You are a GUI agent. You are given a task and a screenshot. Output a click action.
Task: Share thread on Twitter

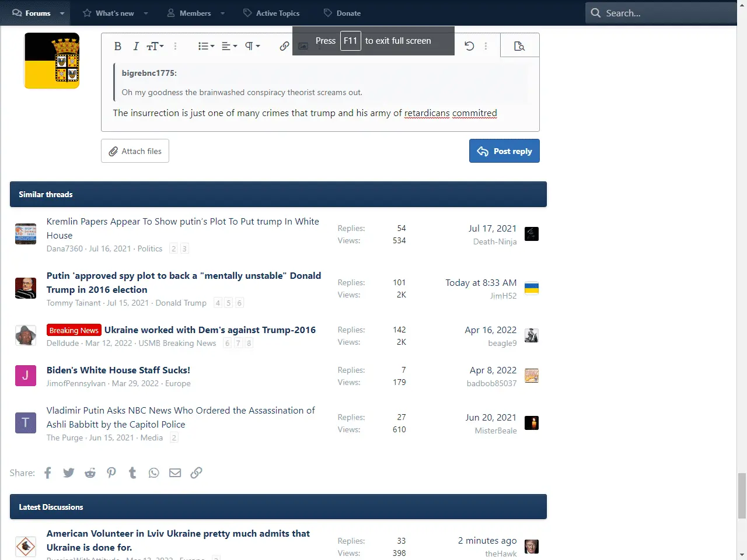point(69,473)
